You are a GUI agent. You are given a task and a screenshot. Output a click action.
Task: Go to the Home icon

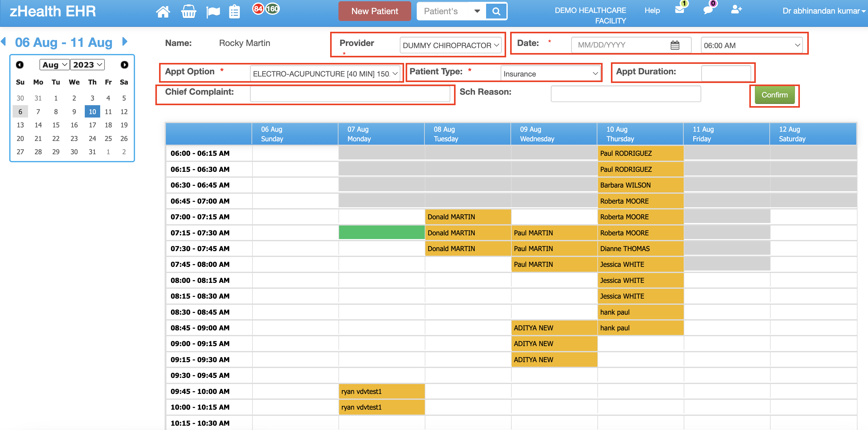(163, 12)
